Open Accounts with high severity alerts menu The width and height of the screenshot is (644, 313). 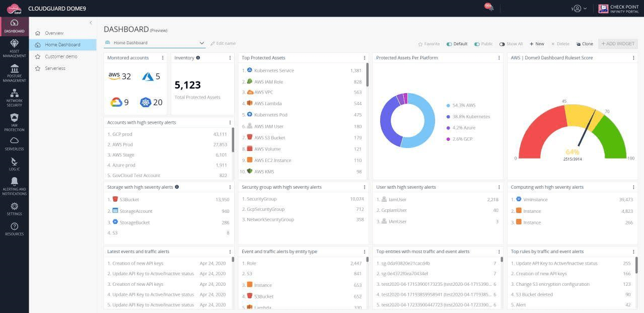(x=230, y=122)
